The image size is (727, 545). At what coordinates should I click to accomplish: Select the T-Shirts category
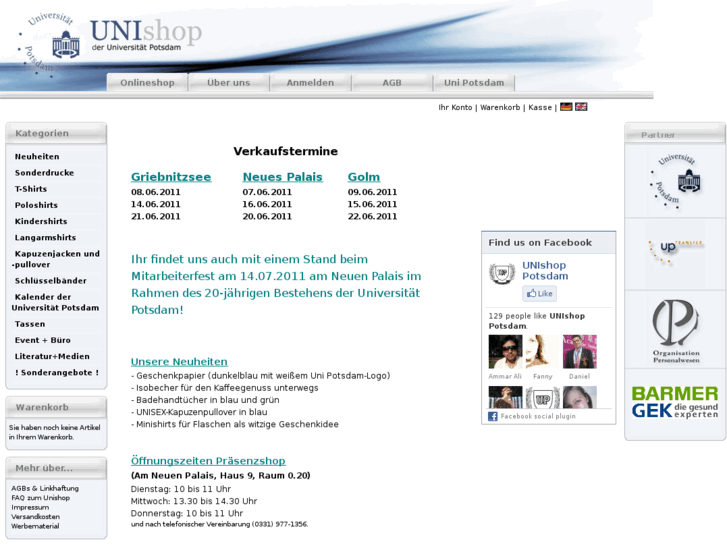[31, 189]
